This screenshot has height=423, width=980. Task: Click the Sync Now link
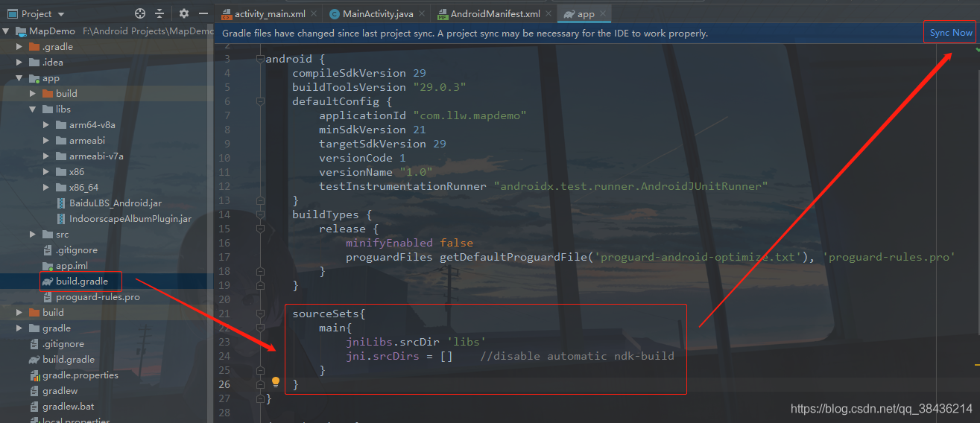950,33
